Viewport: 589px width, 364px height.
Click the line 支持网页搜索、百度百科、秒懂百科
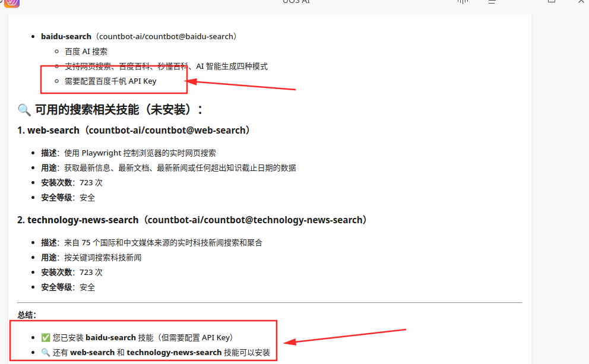click(166, 67)
